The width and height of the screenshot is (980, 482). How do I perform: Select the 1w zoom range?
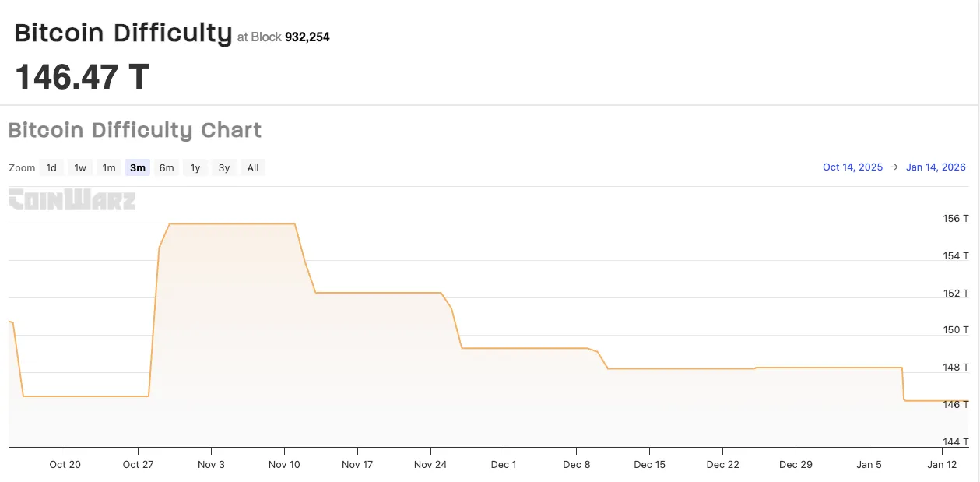point(79,167)
